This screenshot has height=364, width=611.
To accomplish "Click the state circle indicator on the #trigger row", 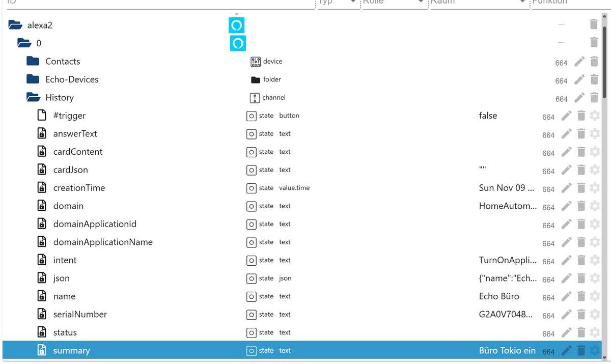I will click(252, 116).
